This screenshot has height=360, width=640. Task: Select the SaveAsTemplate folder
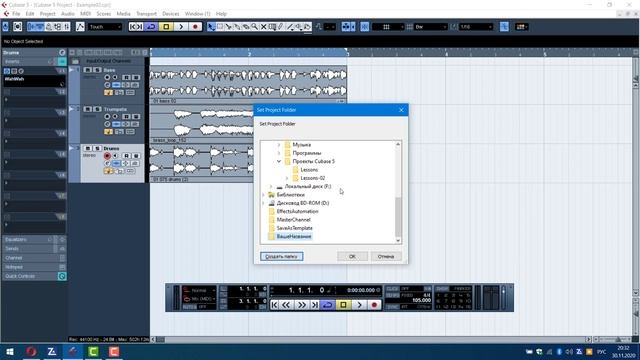294,228
